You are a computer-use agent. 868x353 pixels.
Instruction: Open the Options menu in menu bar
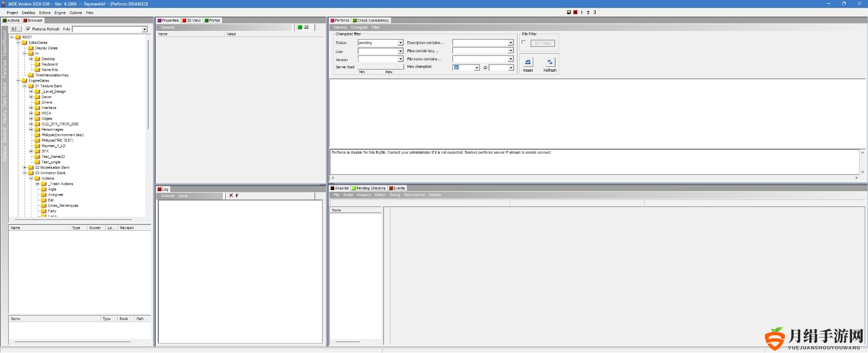(x=76, y=12)
